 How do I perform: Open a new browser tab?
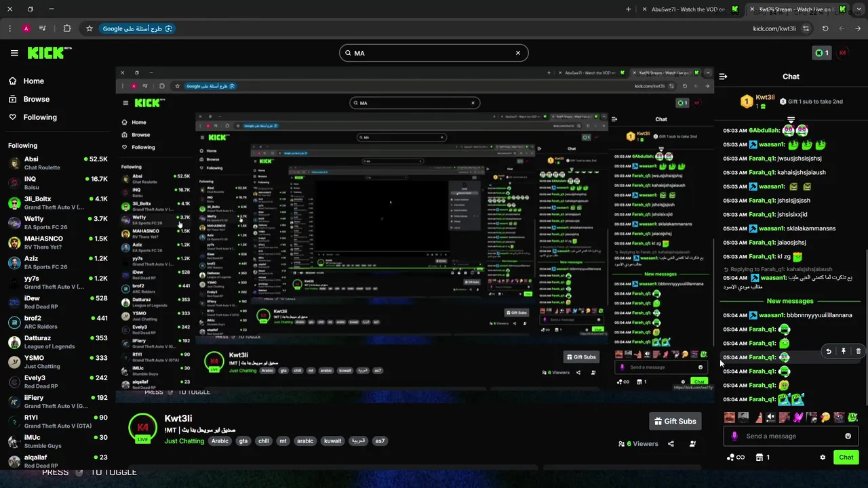[x=628, y=9]
